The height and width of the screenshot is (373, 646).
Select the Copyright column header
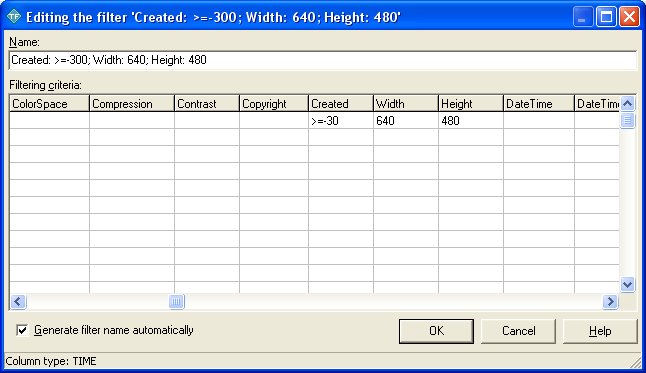[274, 103]
